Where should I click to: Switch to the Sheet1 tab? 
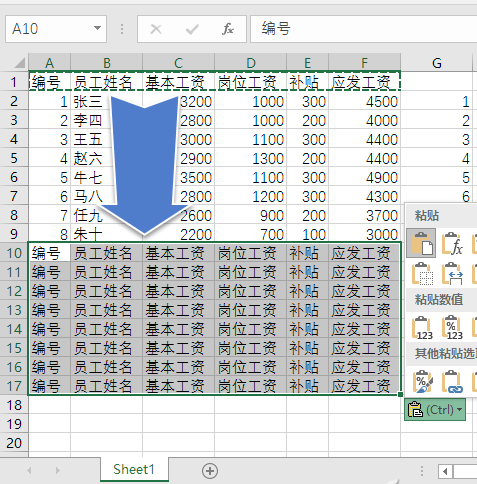click(x=134, y=469)
